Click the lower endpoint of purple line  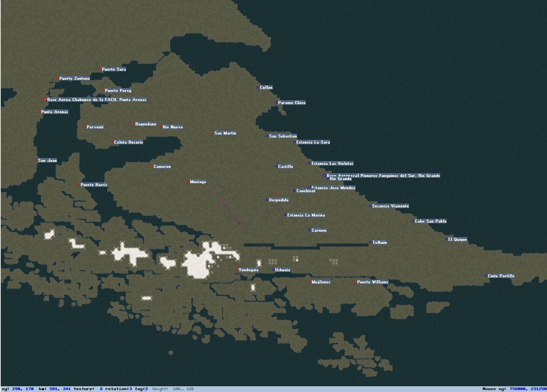click(239, 223)
